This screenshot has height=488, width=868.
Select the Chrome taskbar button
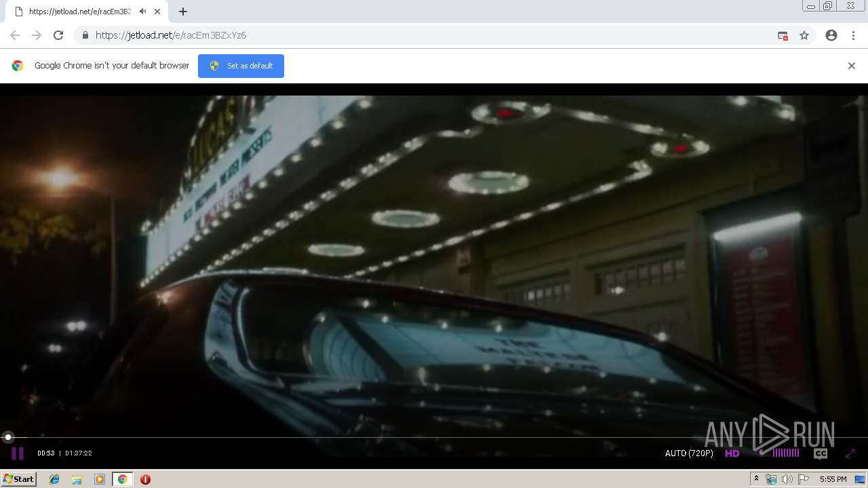point(122,479)
